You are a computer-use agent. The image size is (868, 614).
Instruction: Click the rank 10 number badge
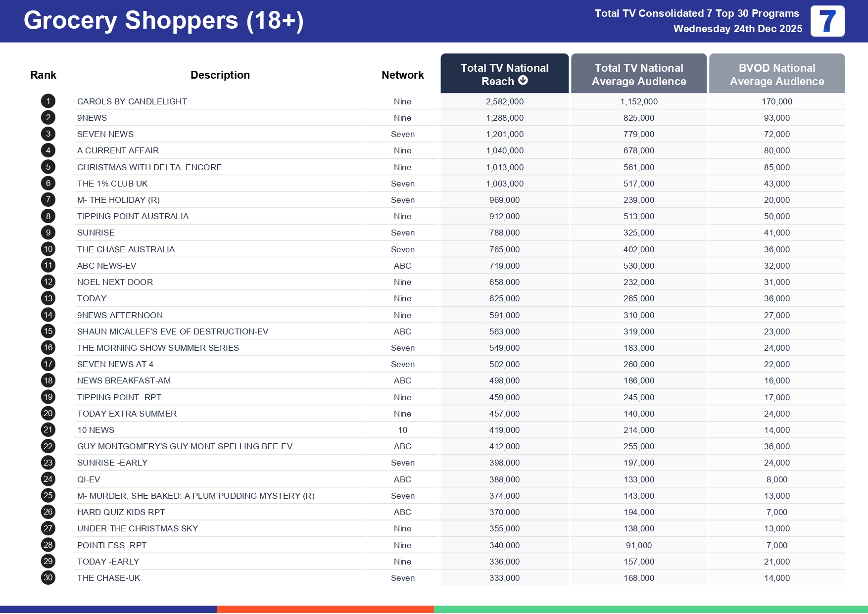point(48,249)
